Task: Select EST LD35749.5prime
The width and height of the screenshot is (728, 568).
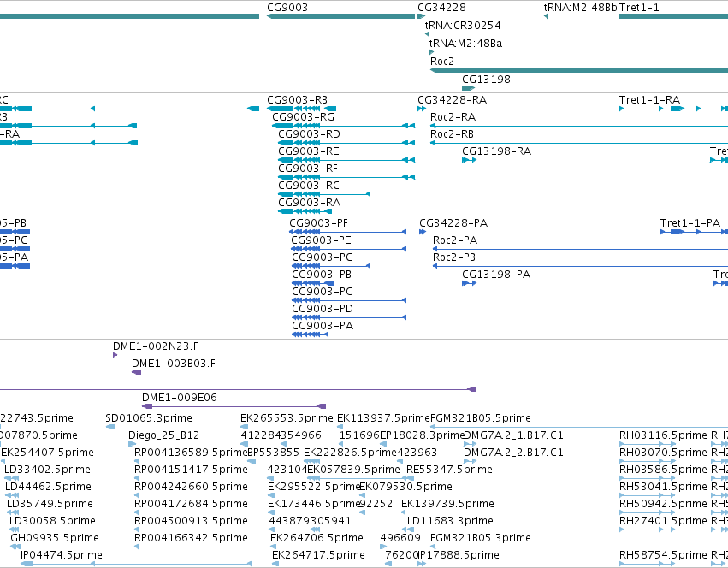Action: tap(50, 505)
